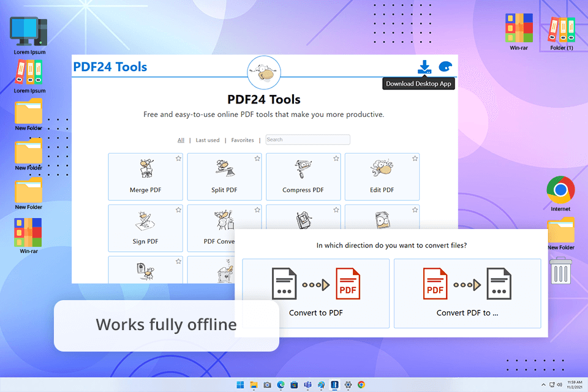Star the Sign PDF tool

[178, 209]
